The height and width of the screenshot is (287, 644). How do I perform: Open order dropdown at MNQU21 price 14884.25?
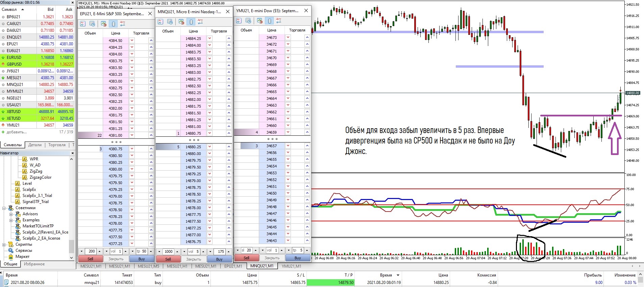pyautogui.click(x=209, y=39)
